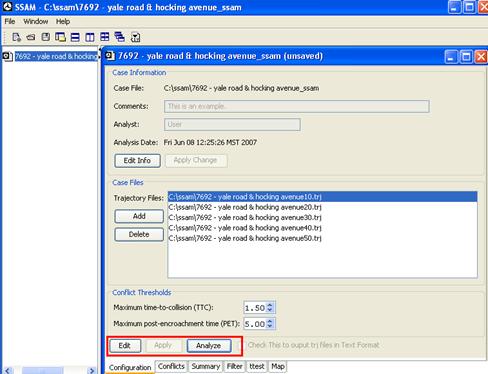This screenshot has width=488, height=374.
Task: Minimize the inner case window
Action: point(451,57)
